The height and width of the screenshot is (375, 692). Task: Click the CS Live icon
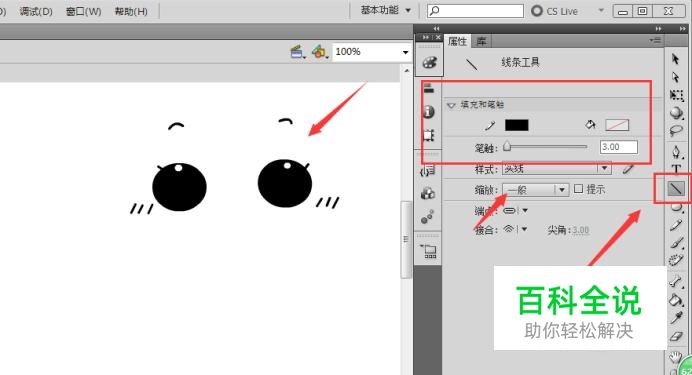pyautogui.click(x=537, y=11)
